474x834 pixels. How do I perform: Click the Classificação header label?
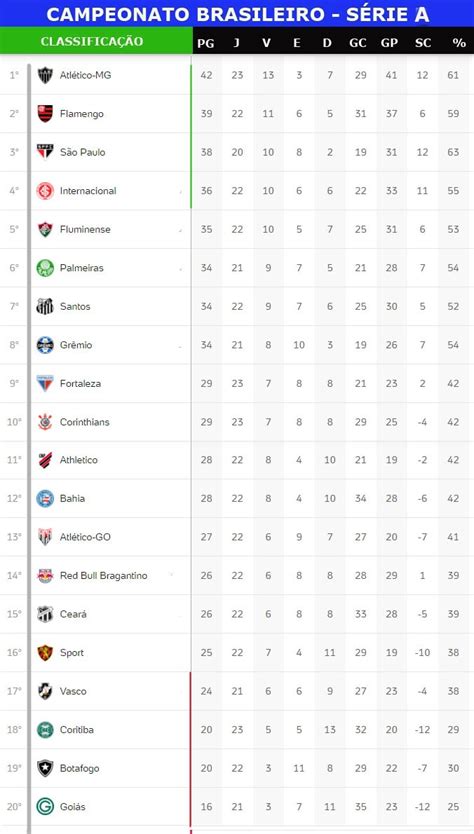click(x=92, y=41)
